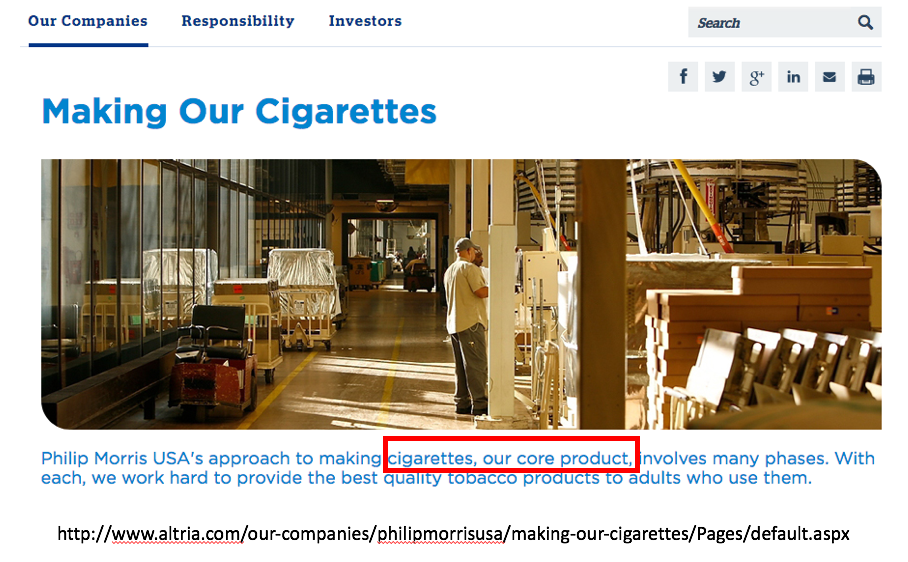Open the Our Companies tab
This screenshot has height=562, width=908.
88,21
